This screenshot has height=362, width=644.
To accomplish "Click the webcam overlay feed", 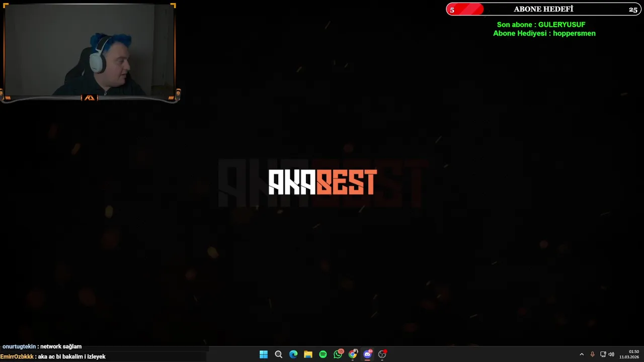I will pos(90,50).
